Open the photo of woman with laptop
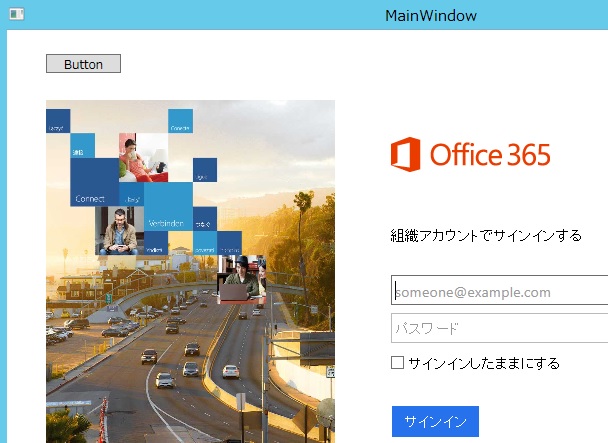608x443 pixels. tap(242, 279)
